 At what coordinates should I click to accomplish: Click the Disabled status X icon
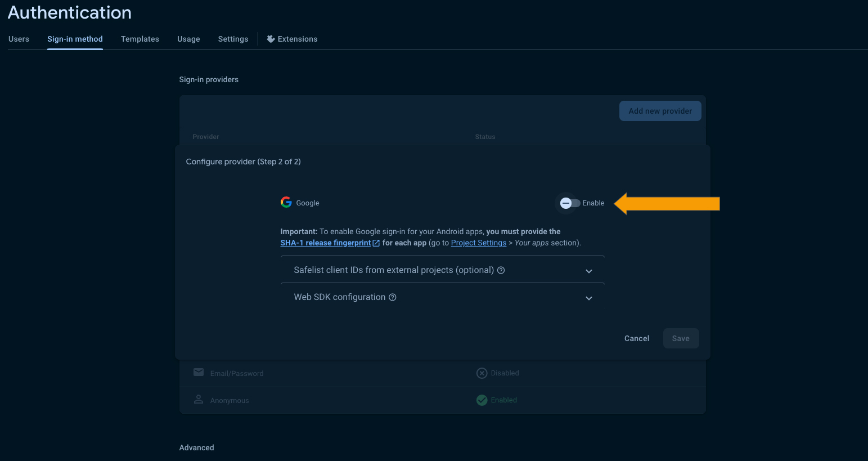482,373
